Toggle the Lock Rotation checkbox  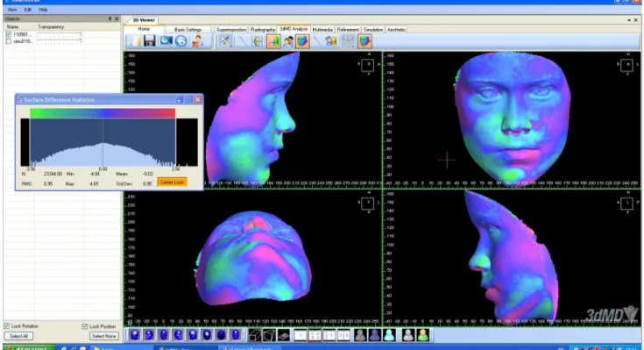click(x=7, y=326)
